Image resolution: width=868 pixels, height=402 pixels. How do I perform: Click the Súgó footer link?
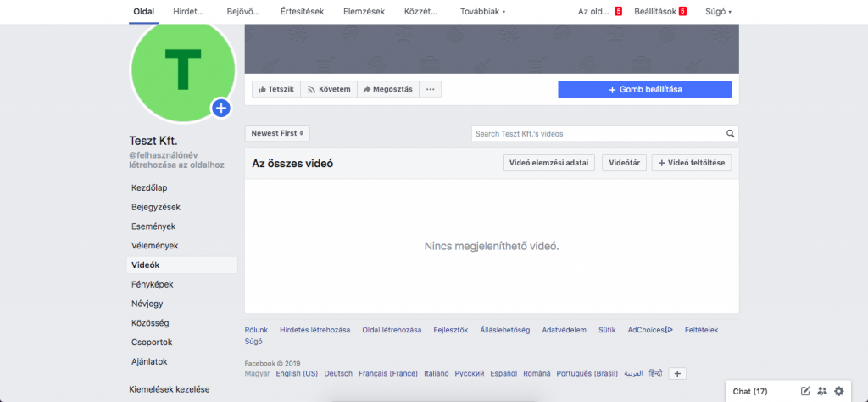coord(253,342)
